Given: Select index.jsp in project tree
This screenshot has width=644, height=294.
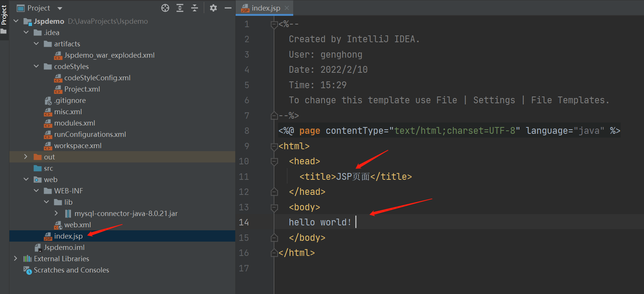Looking at the screenshot, I should (68, 236).
